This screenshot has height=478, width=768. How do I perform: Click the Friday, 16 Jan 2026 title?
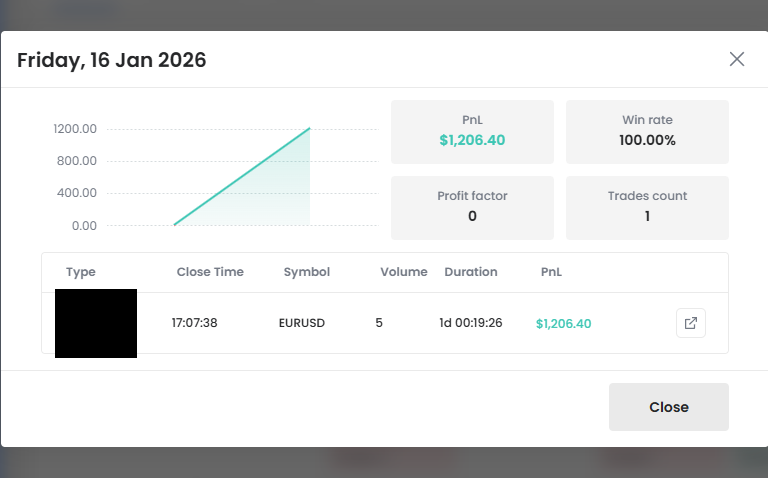click(112, 60)
